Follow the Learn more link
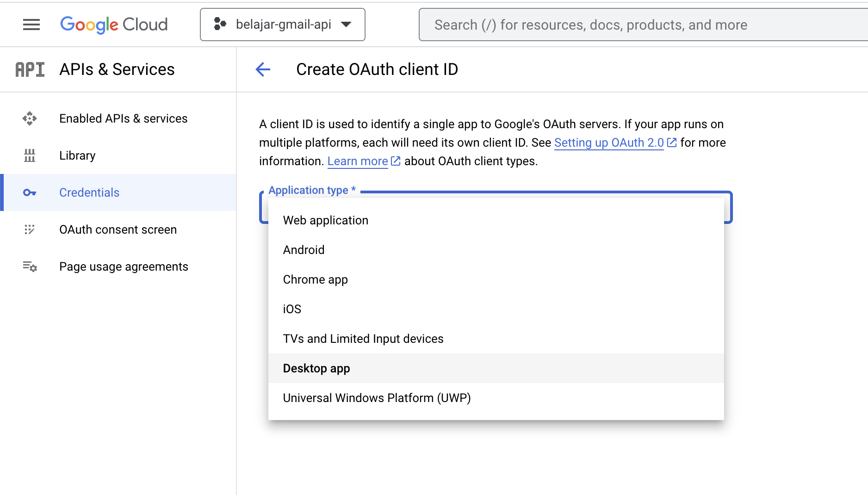 click(x=358, y=161)
